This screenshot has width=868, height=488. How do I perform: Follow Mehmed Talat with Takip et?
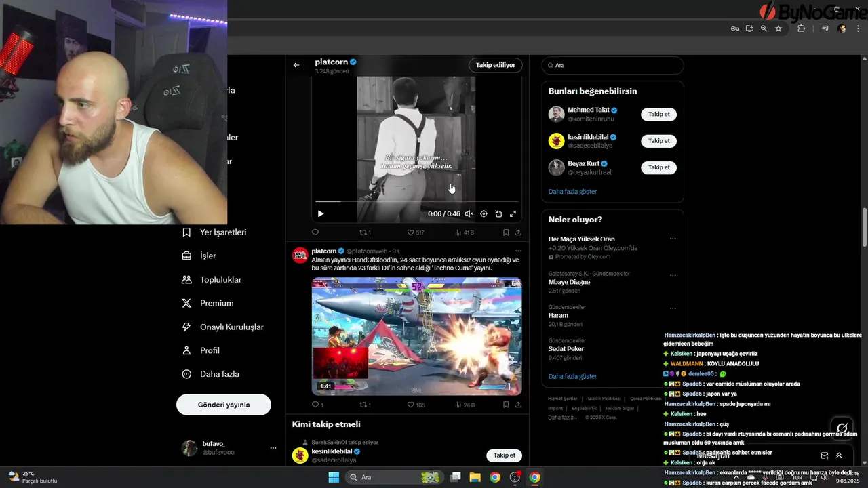pyautogui.click(x=658, y=114)
